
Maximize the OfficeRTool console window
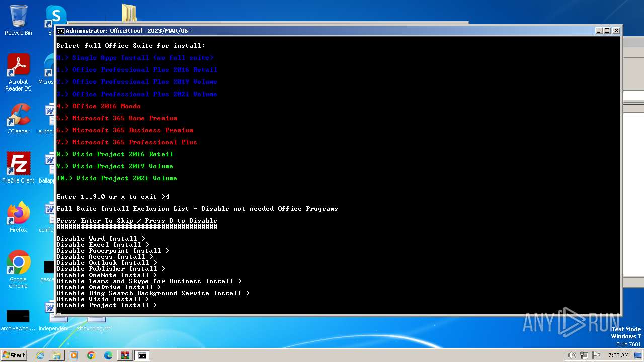pos(607,31)
